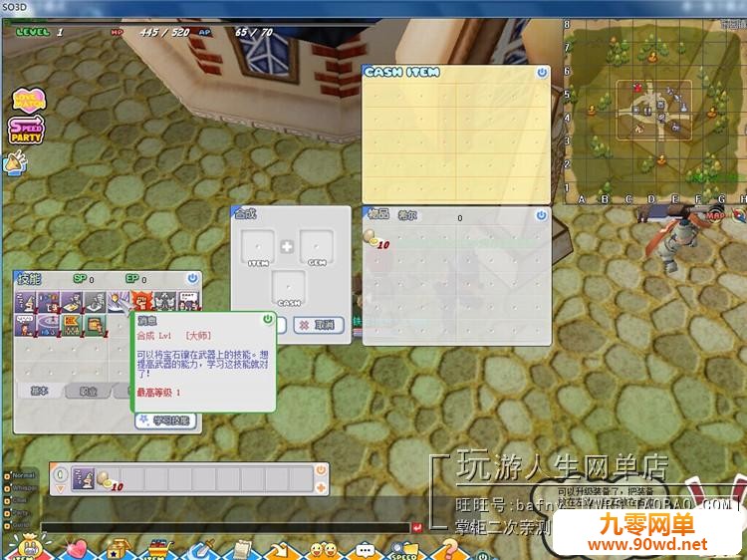Close the 物品 inventory window

tap(541, 215)
